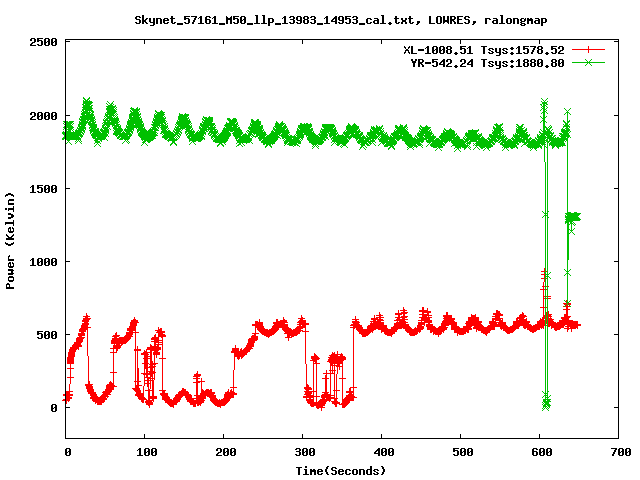Click the 0 x-axis tick label
Image resolution: width=640 pixels, height=480 pixels.
(x=68, y=452)
